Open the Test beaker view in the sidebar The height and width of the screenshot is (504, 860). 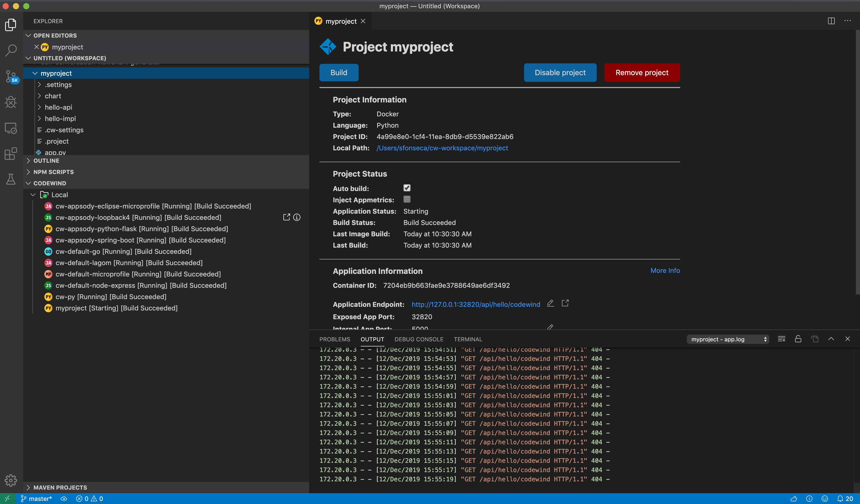[x=11, y=179]
